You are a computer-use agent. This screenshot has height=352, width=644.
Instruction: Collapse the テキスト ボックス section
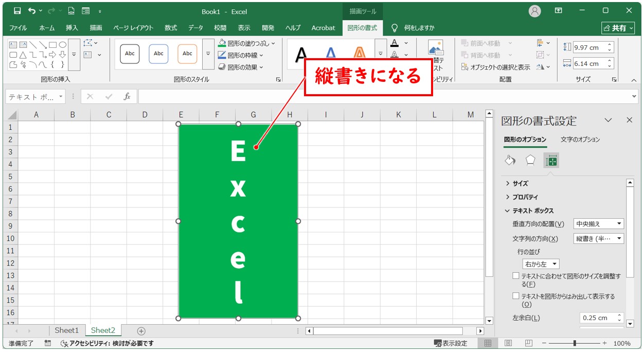click(x=529, y=210)
